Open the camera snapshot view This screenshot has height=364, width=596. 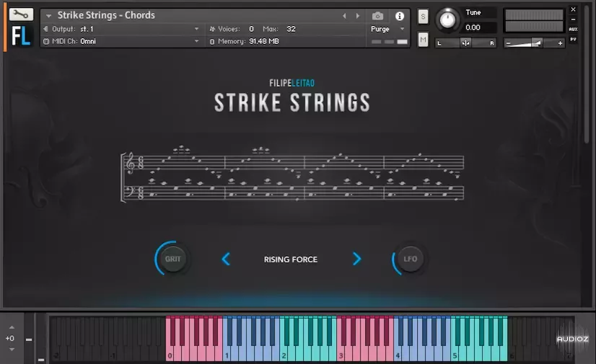(x=377, y=16)
